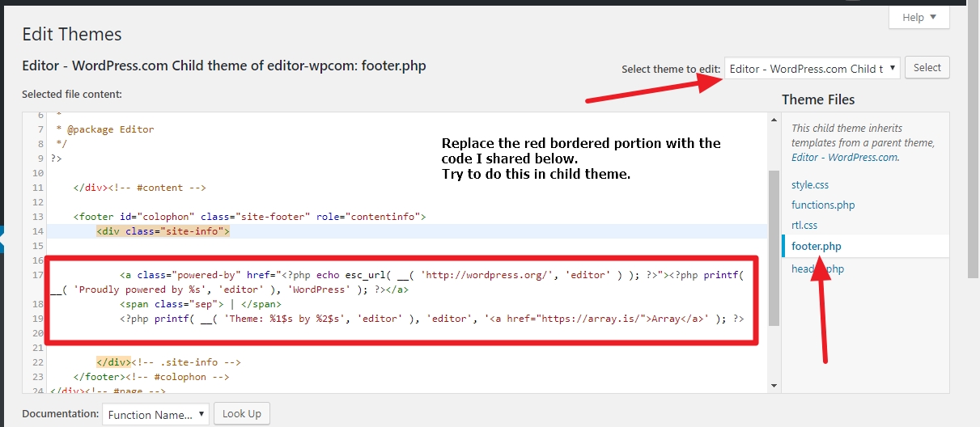Open the Help dropdown tab
The width and height of the screenshot is (980, 427).
coord(918,17)
